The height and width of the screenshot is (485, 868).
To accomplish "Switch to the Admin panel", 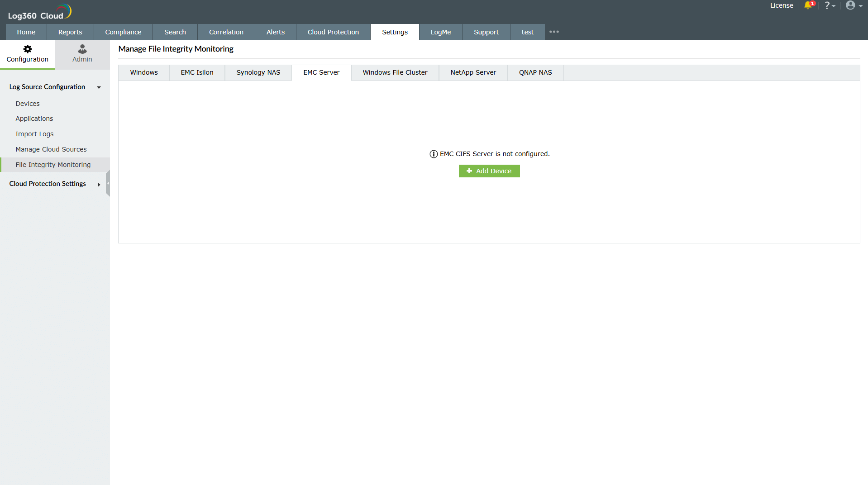I will (x=81, y=53).
